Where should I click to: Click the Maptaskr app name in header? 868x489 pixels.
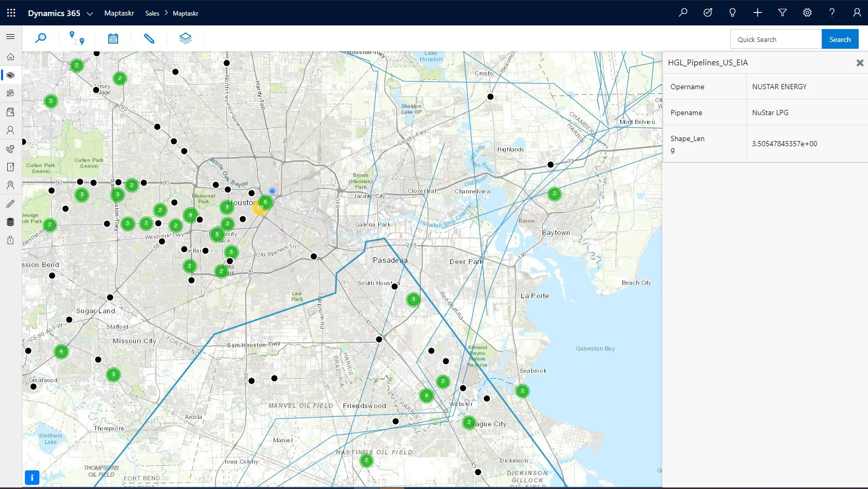click(x=119, y=13)
